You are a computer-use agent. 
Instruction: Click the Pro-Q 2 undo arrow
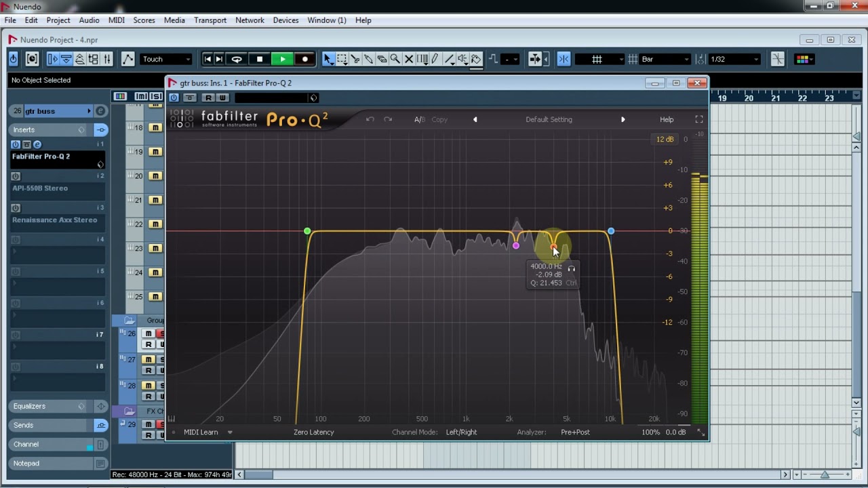[370, 119]
